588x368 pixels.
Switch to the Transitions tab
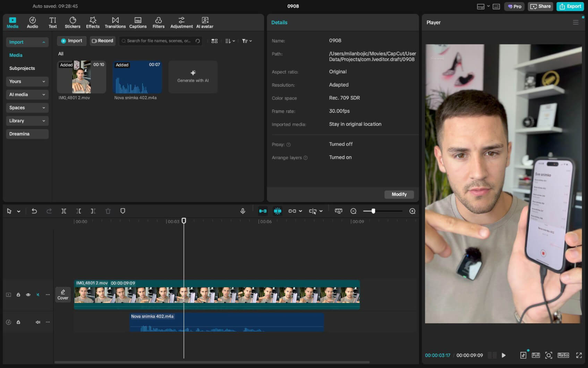(115, 23)
